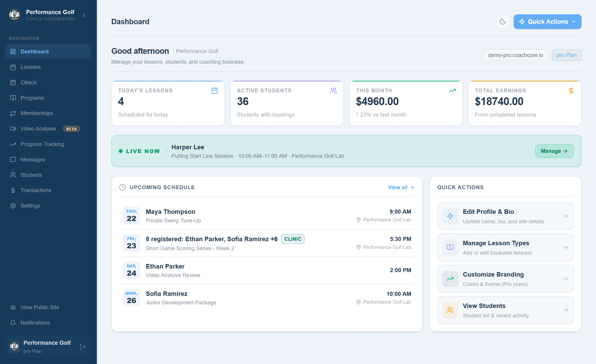Toggle dark mode with the moon button
This screenshot has height=364, width=596.
[x=503, y=22]
